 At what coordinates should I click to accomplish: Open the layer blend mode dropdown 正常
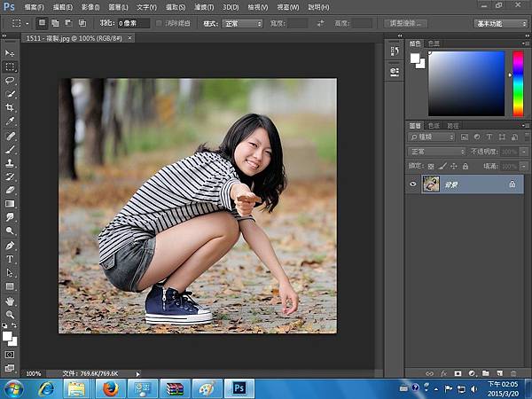pyautogui.click(x=436, y=152)
